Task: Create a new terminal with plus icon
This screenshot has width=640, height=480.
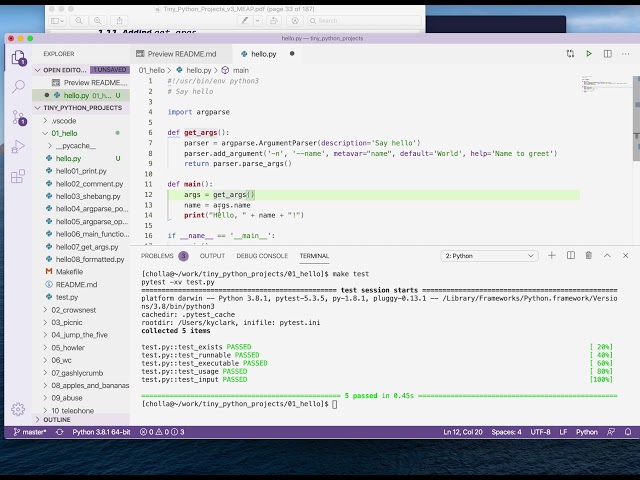Action: 551,256
